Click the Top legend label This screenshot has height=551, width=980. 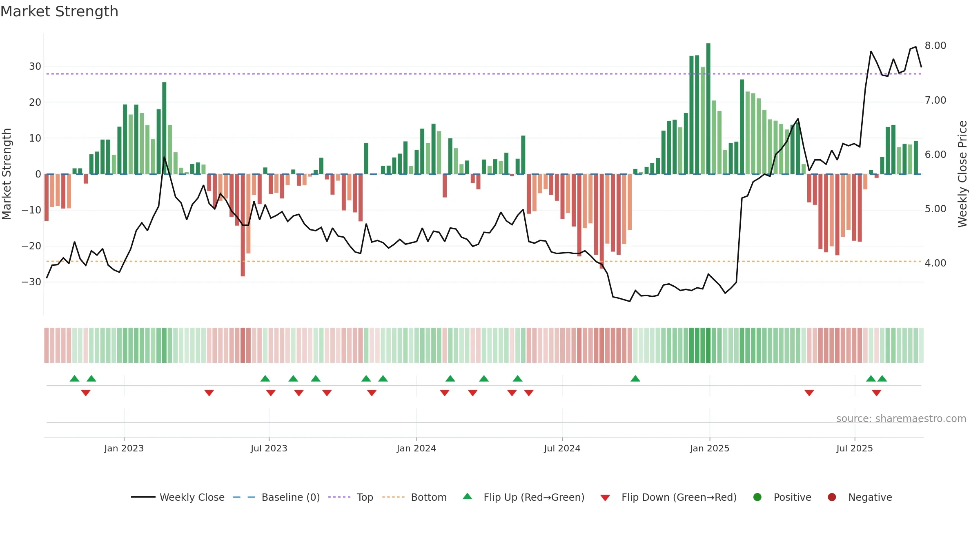(365, 497)
